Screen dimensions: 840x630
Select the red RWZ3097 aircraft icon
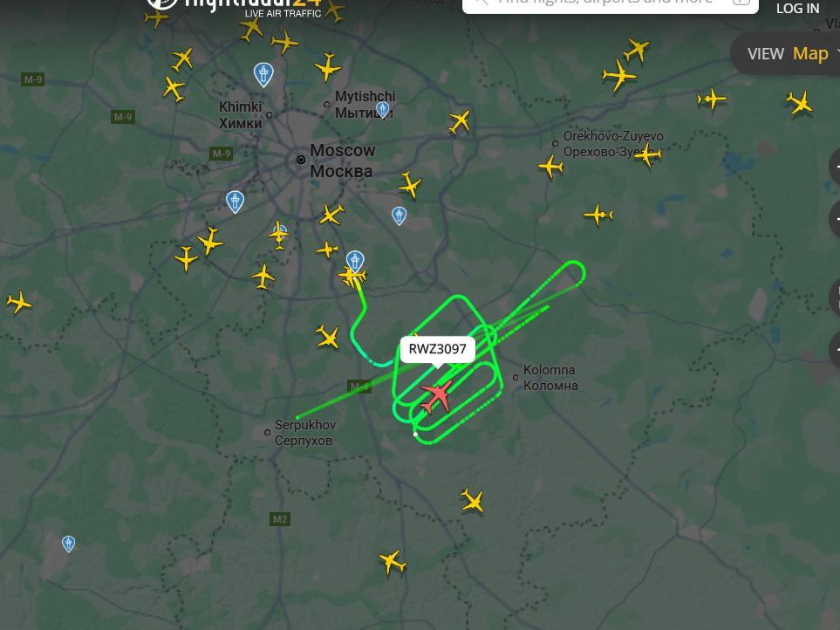(437, 396)
